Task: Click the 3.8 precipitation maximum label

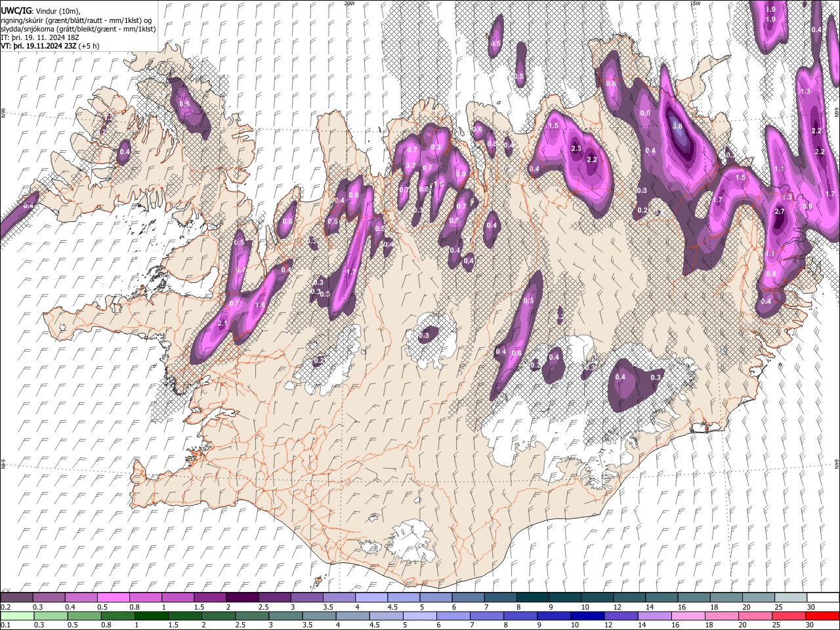Action: pyautogui.click(x=678, y=127)
